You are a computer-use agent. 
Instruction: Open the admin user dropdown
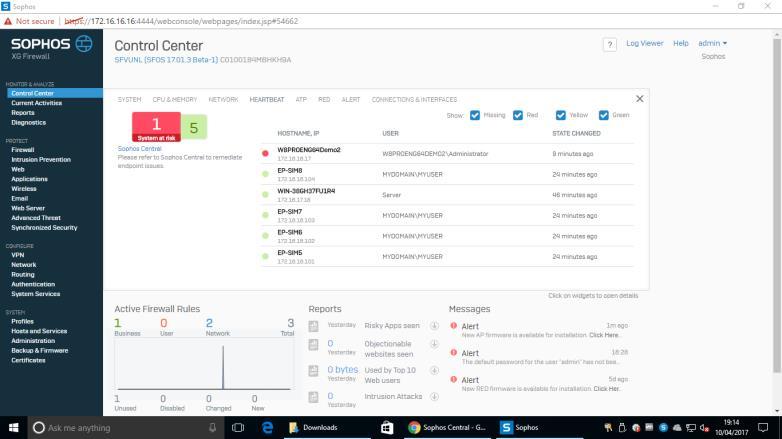point(712,43)
